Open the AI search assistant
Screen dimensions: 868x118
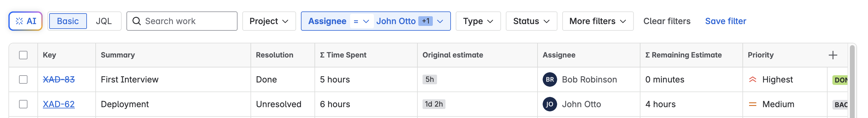tap(26, 21)
